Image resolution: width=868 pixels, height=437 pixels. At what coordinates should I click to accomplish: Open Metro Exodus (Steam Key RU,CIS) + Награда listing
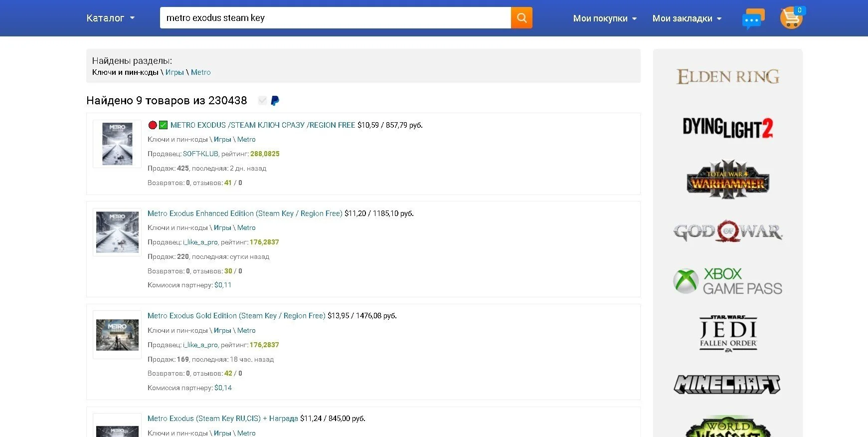(223, 419)
